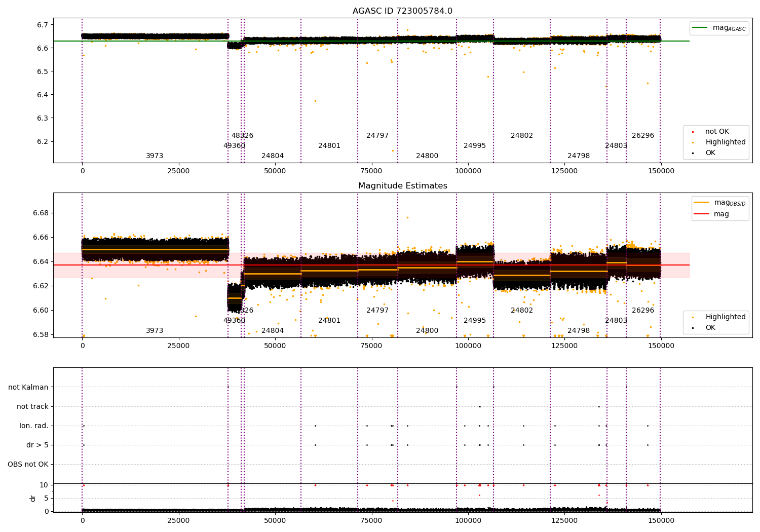Click the 6.68 y-axis tick label

point(41,213)
